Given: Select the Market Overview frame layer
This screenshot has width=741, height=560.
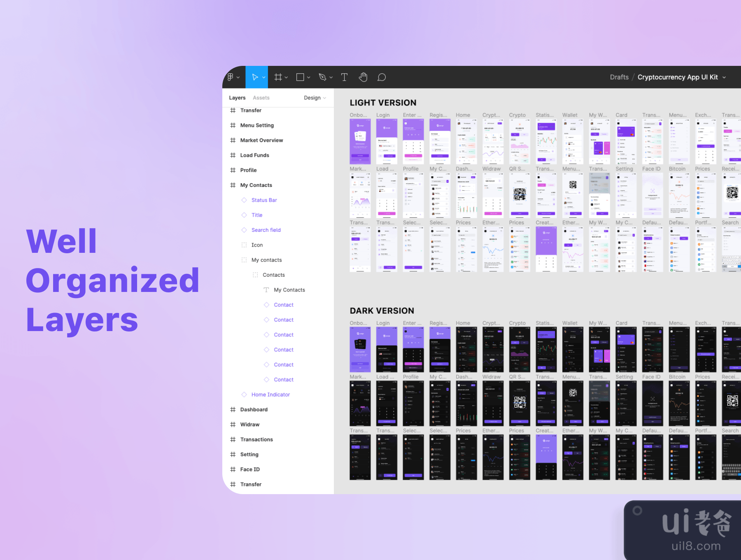Looking at the screenshot, I should [x=261, y=140].
